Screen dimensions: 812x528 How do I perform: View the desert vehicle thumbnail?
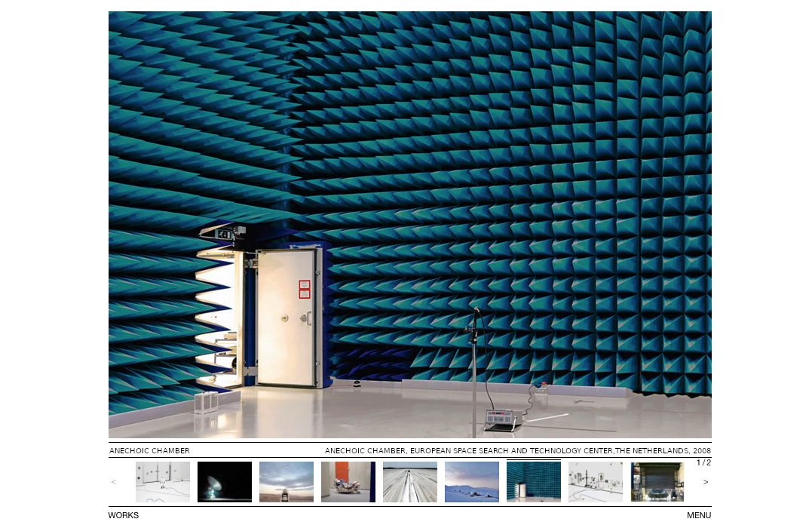coord(286,481)
